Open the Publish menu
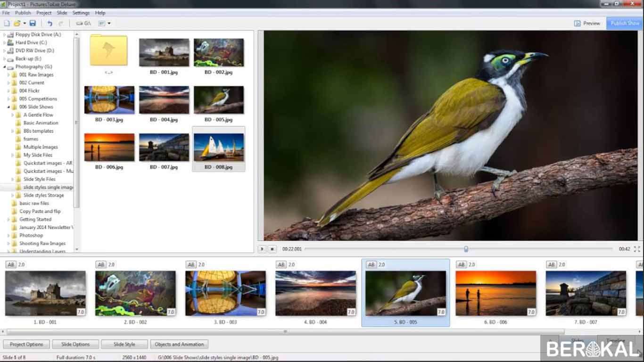 23,13
